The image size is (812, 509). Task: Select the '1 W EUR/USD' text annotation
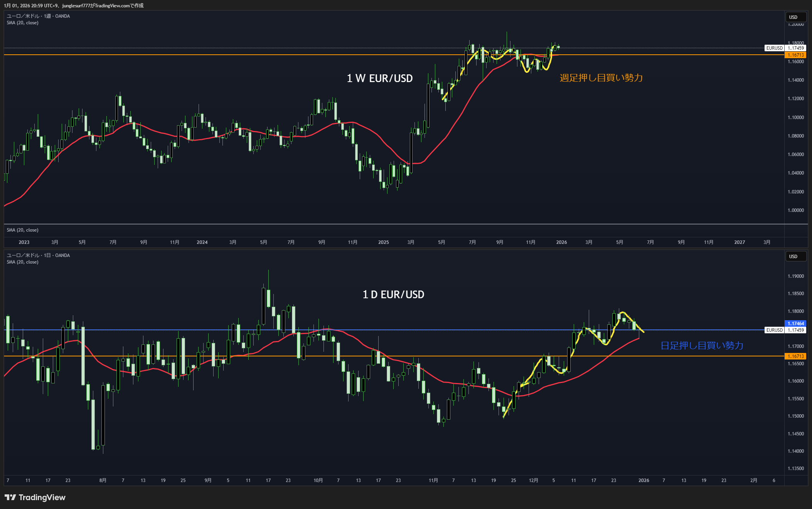coord(379,79)
